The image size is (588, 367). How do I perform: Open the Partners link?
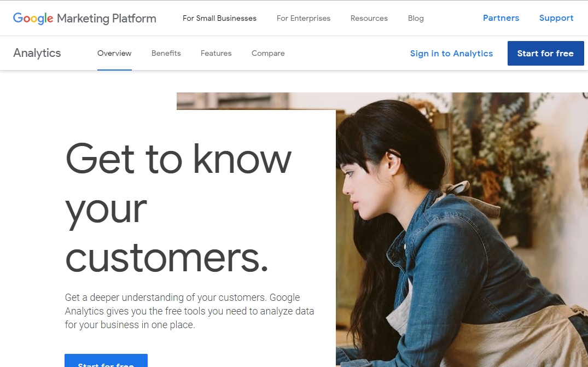click(501, 18)
